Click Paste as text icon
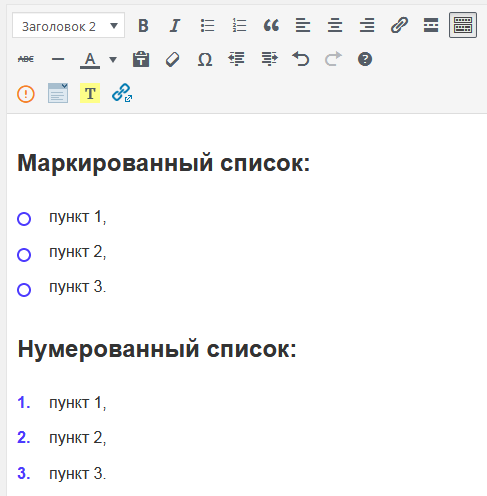Screen dimensions: 487x496 point(141,59)
